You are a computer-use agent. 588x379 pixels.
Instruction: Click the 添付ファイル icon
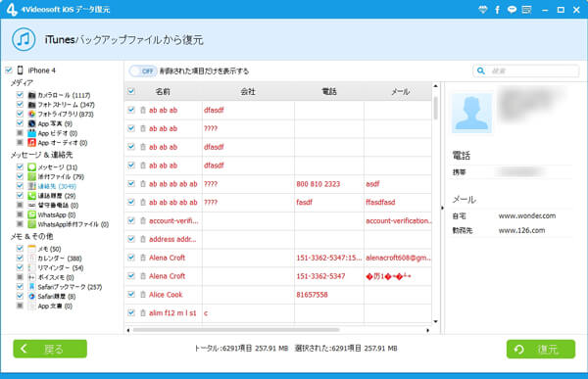(x=32, y=176)
